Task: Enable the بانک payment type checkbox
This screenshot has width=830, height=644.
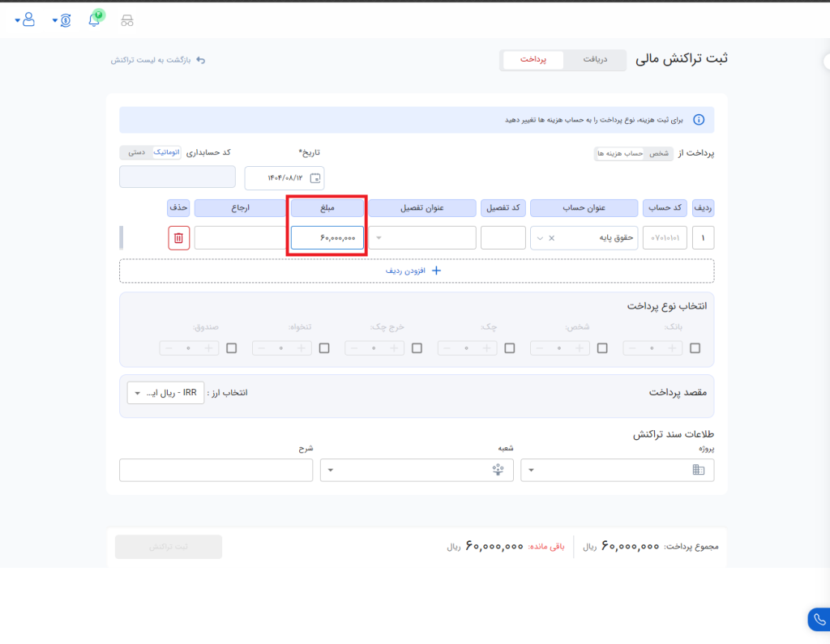Action: pos(695,348)
